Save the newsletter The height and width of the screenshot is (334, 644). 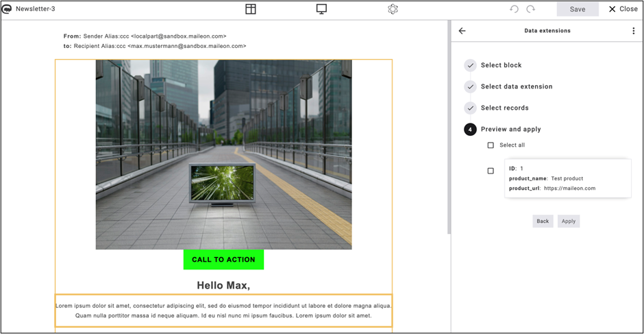578,9
